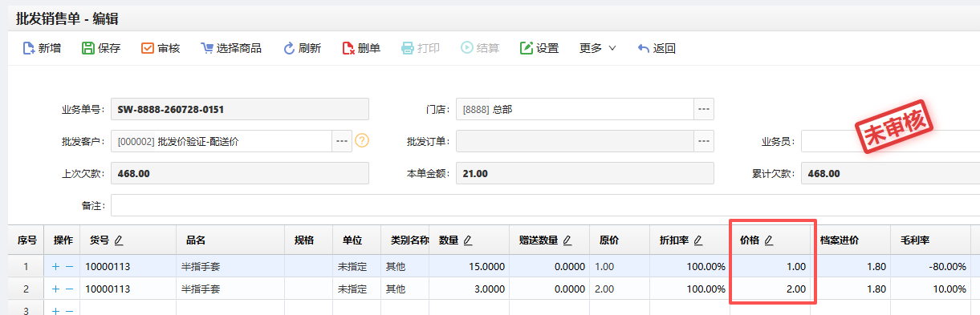
Task: Click the 删单 delete order button
Action: click(361, 48)
